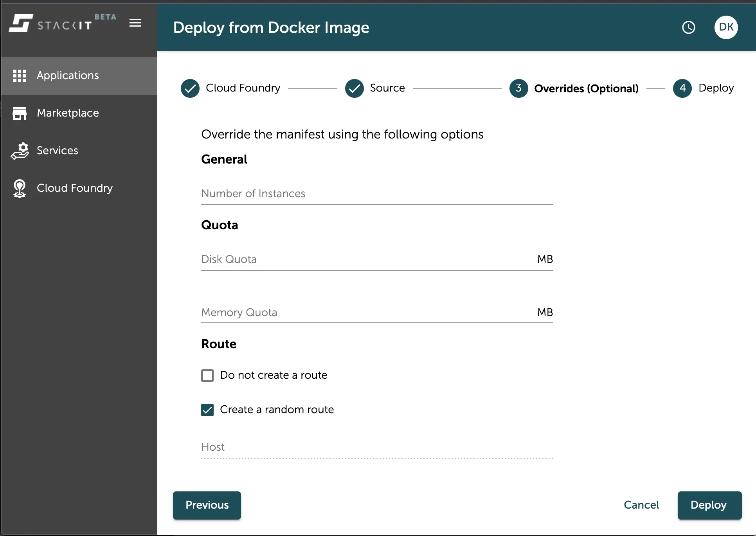
Task: Open the Marketplace icon in sidebar
Action: pyautogui.click(x=20, y=113)
